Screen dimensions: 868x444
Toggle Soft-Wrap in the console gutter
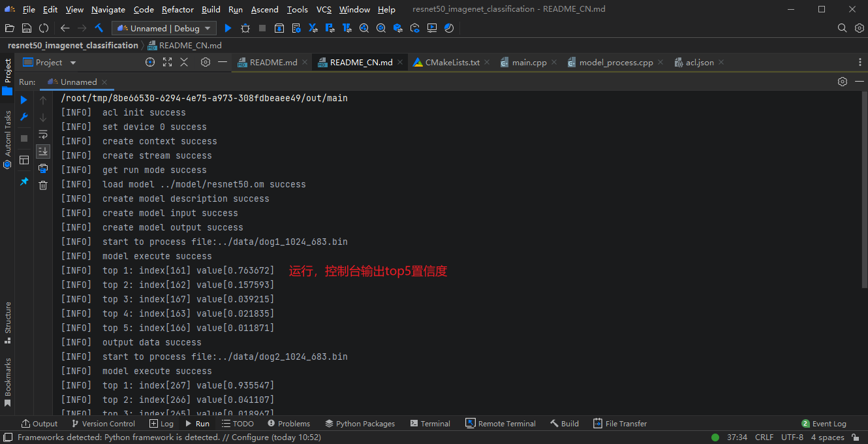(x=43, y=135)
